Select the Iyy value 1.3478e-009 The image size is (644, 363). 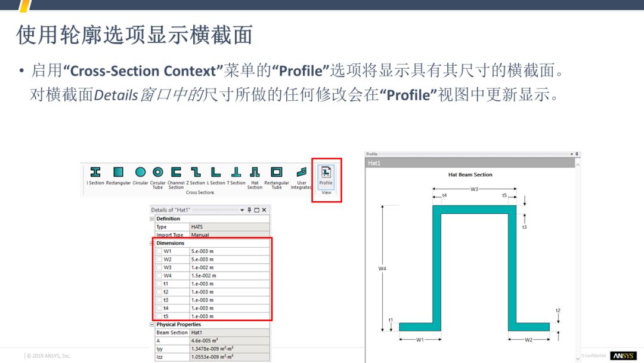click(x=230, y=349)
